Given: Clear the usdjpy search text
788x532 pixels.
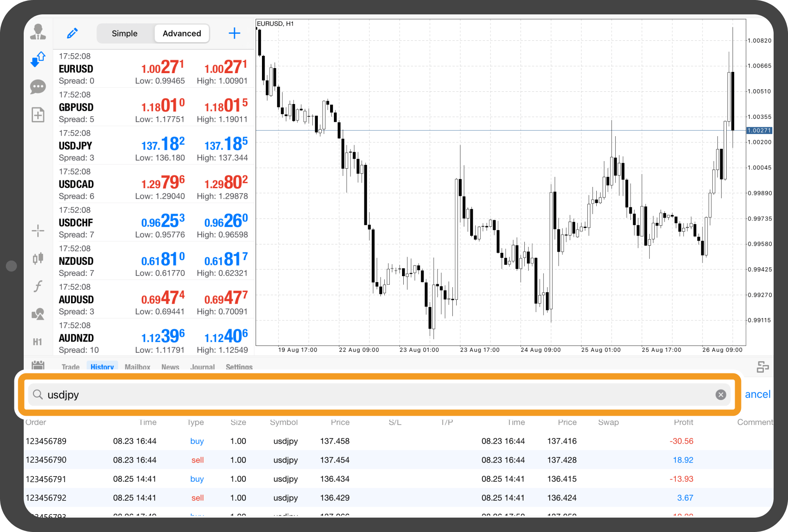Looking at the screenshot, I should (x=721, y=395).
